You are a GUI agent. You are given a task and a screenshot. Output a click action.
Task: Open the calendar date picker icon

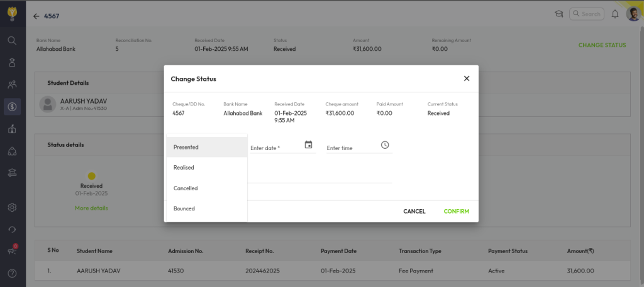(x=308, y=145)
